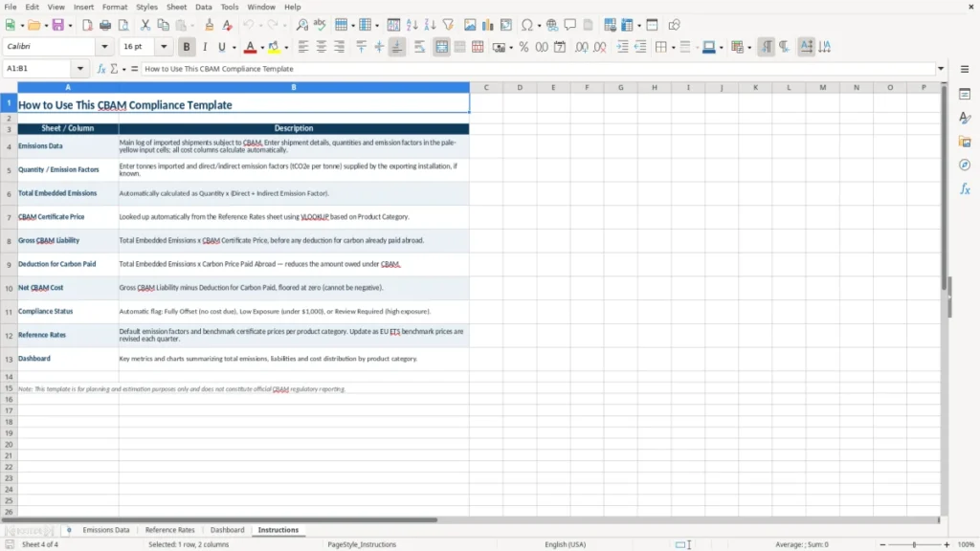Apply yellow background highlight swatch
The height and width of the screenshot is (551, 980).
[x=274, y=47]
